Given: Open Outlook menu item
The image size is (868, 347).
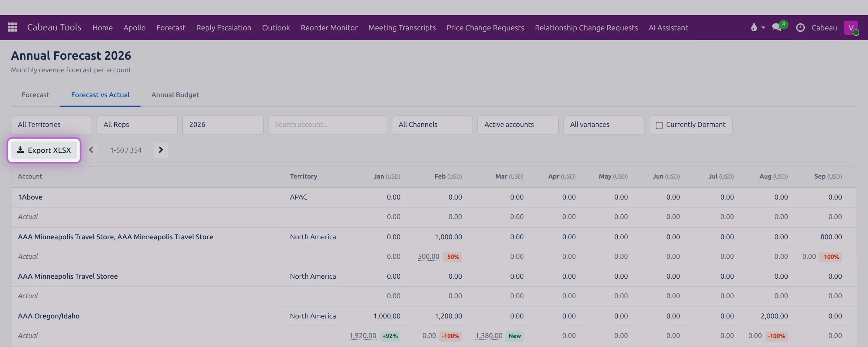Looking at the screenshot, I should pos(276,28).
